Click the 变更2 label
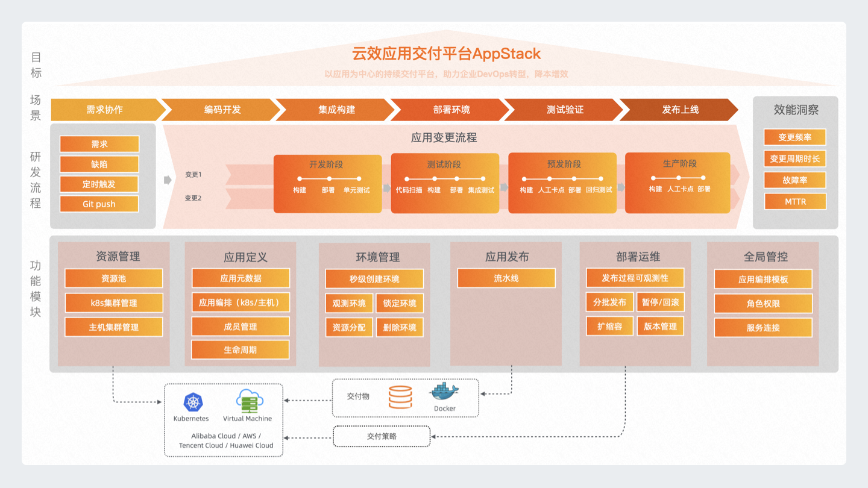 coord(193,198)
